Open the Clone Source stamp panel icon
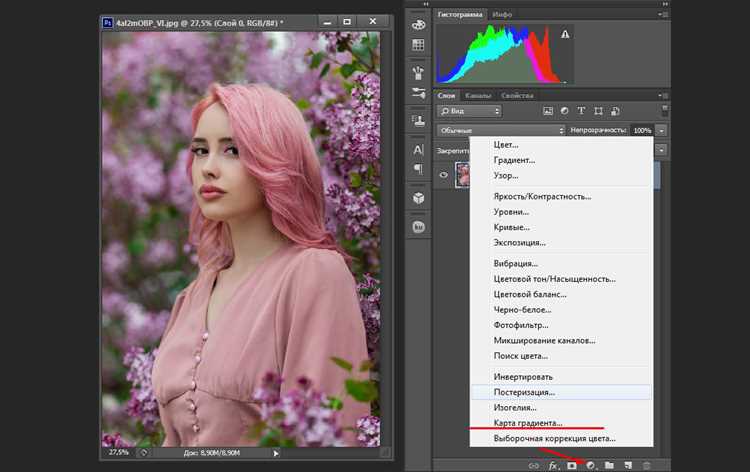750x472 pixels. [x=419, y=121]
